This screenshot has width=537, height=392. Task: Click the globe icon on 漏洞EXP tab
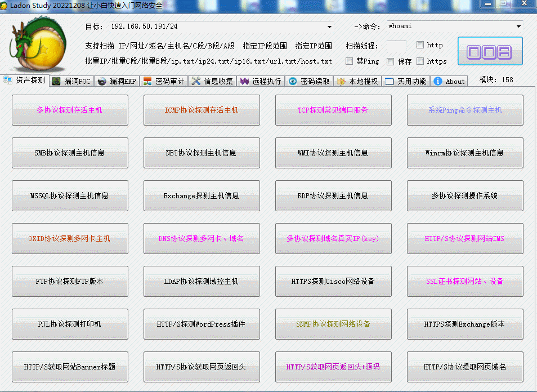coord(101,80)
